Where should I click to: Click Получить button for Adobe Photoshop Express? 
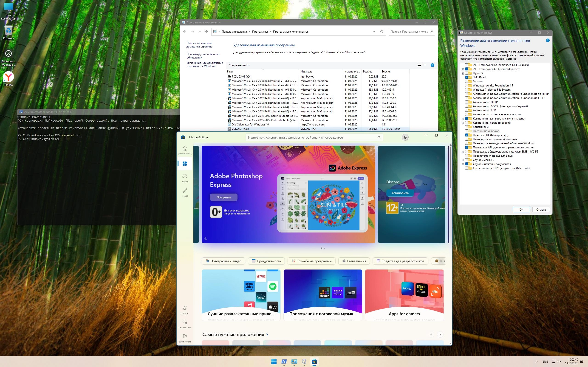click(223, 197)
